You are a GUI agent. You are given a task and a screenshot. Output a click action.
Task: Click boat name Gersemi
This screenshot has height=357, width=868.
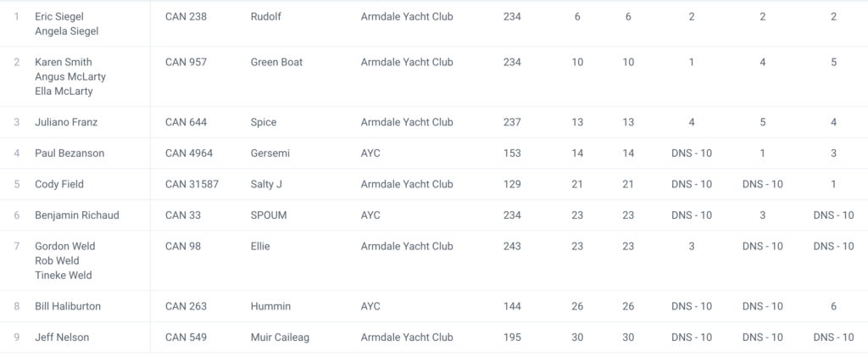coord(271,153)
